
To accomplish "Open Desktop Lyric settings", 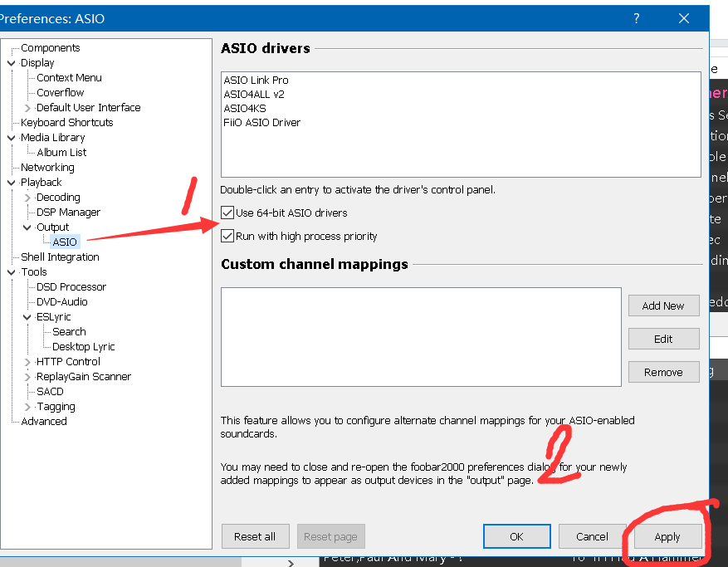I will click(84, 346).
